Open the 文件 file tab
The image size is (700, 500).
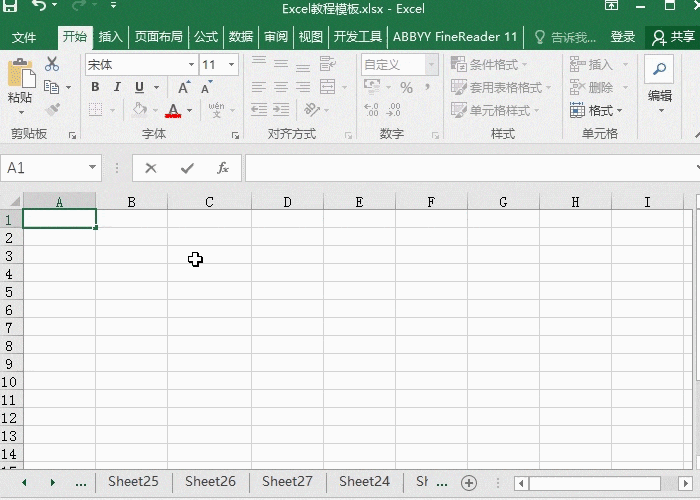pyautogui.click(x=24, y=37)
